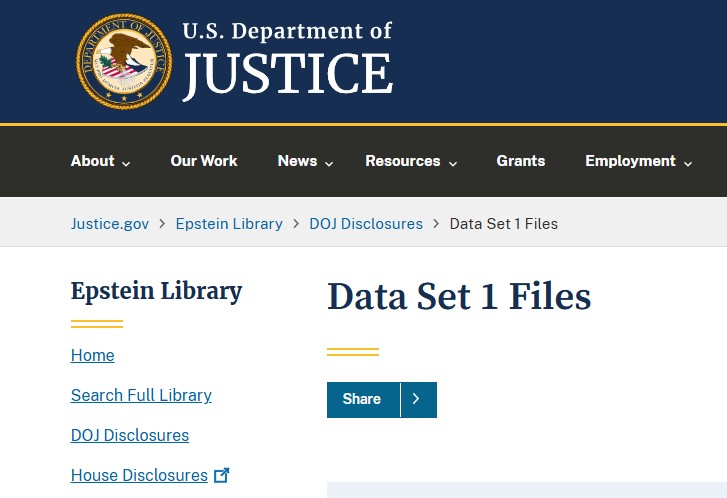The image size is (727, 498).
Task: Open the Resources dropdown chevron
Action: (x=452, y=163)
